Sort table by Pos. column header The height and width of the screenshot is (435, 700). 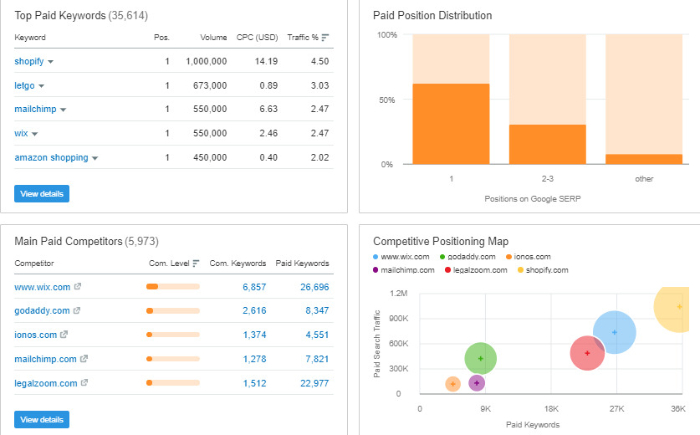(x=162, y=38)
